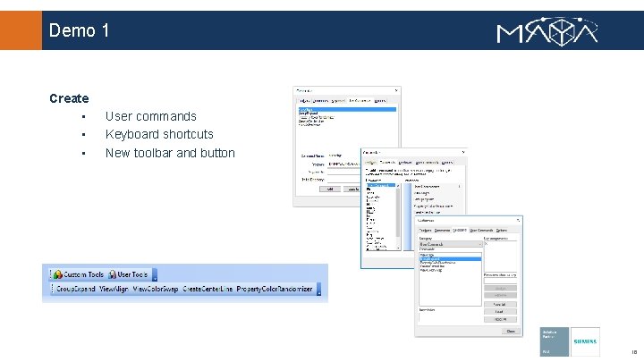Open Toolbars tab in front Customize dialog
The height and width of the screenshot is (362, 644).
click(x=425, y=231)
